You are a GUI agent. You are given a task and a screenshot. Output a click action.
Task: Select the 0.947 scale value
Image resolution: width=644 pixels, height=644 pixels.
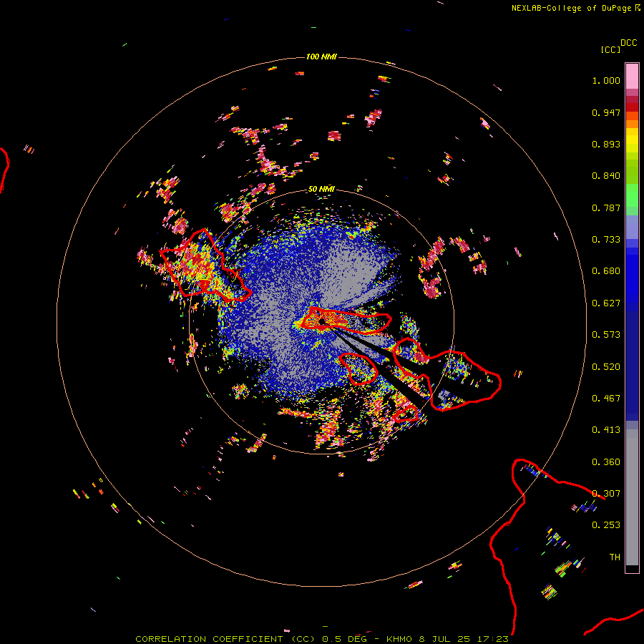coord(606,112)
